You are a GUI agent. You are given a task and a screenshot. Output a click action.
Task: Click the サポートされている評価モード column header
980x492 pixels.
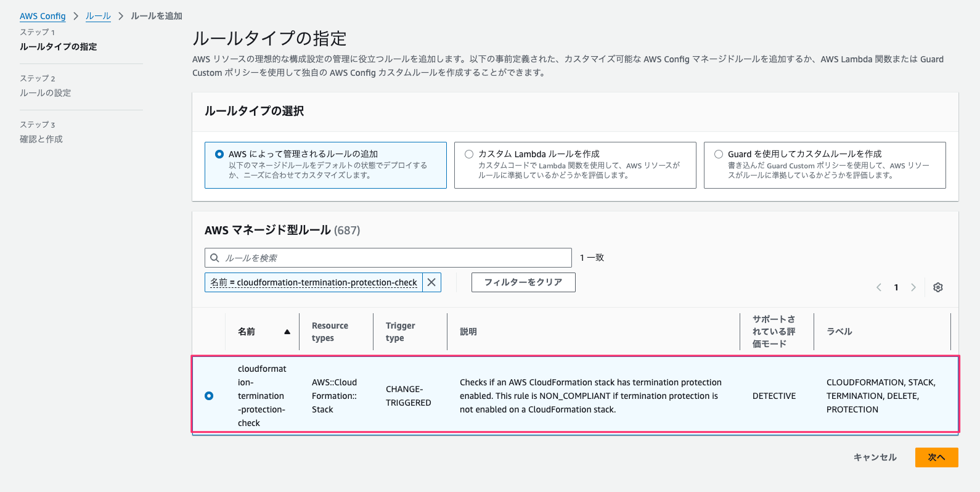pyautogui.click(x=774, y=332)
